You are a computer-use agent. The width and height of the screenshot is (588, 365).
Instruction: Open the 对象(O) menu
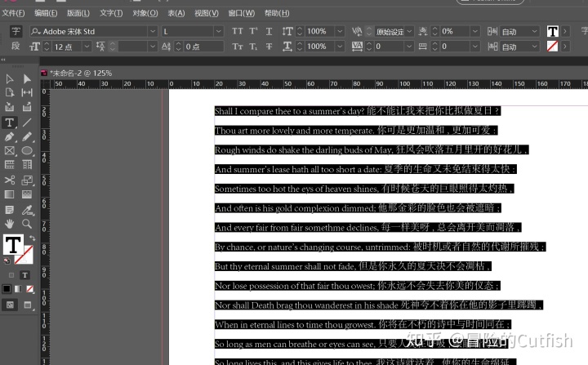[x=145, y=13]
